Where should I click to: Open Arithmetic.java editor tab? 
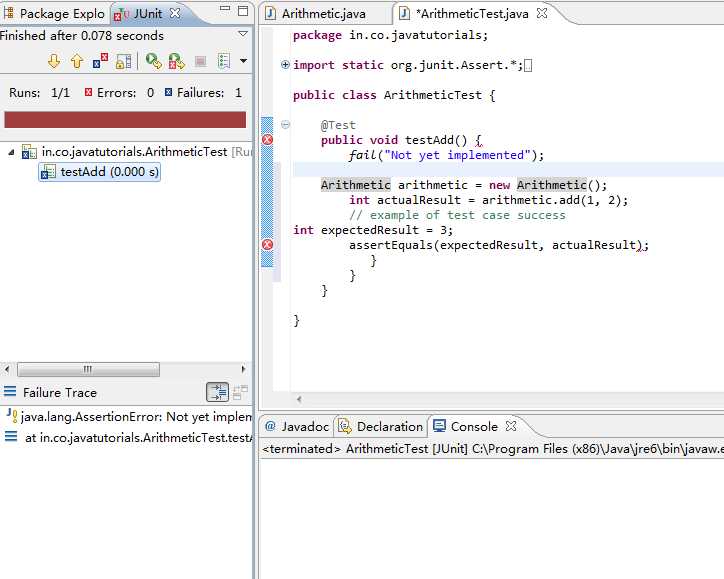click(316, 14)
